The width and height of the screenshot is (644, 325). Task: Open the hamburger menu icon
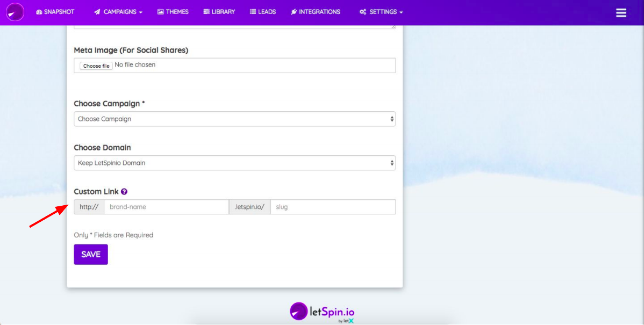[x=621, y=13]
